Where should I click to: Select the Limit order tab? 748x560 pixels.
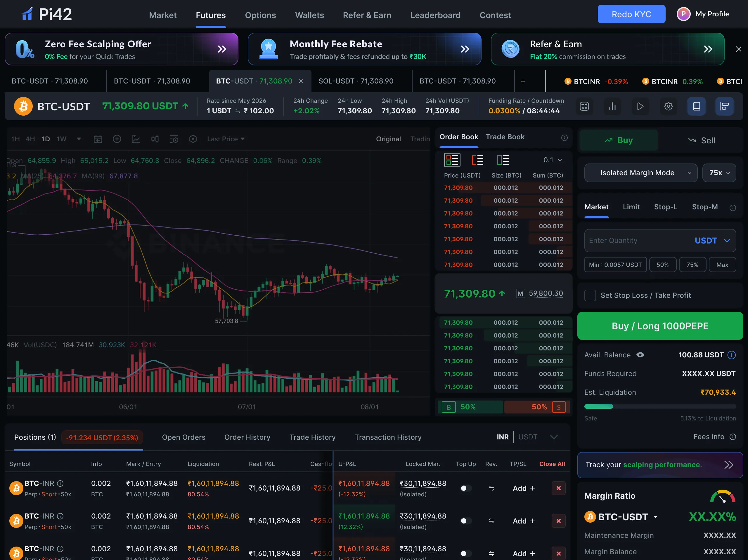(631, 207)
